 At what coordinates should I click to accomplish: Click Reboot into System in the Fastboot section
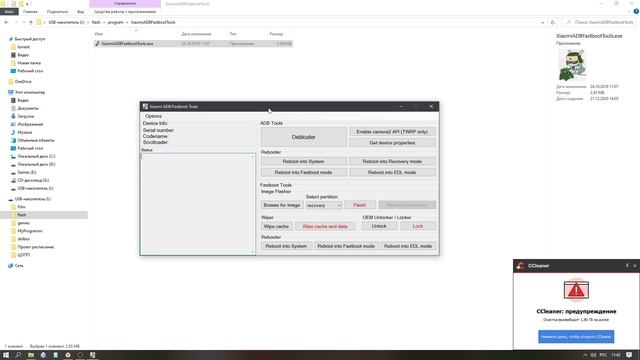[x=286, y=246]
